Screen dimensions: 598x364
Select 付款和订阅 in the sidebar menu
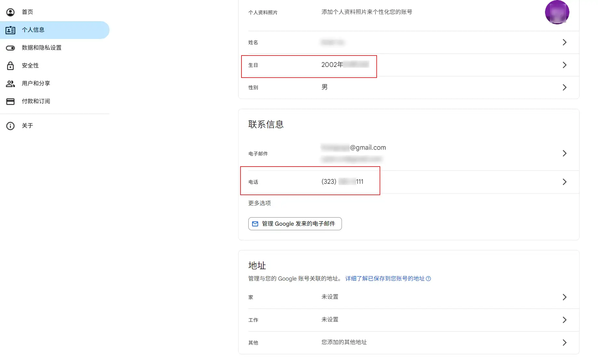[x=36, y=101]
